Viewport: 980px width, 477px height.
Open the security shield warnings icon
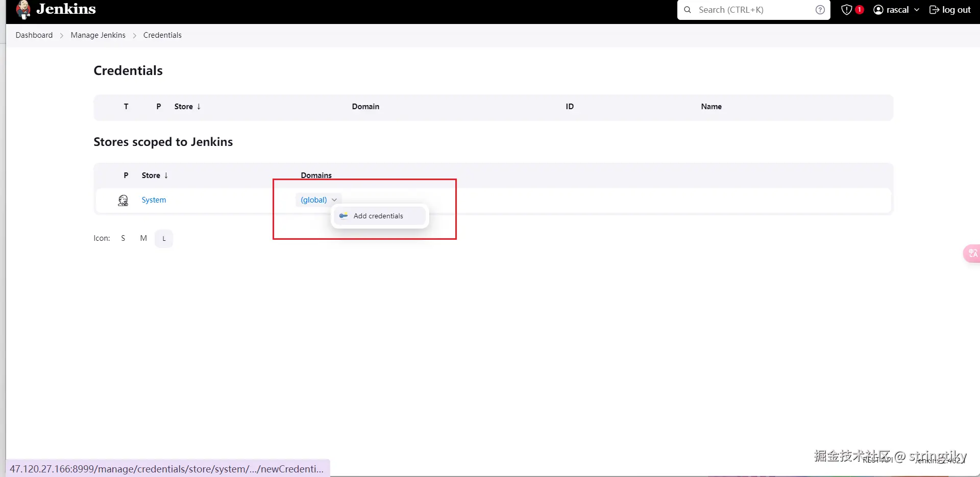846,10
